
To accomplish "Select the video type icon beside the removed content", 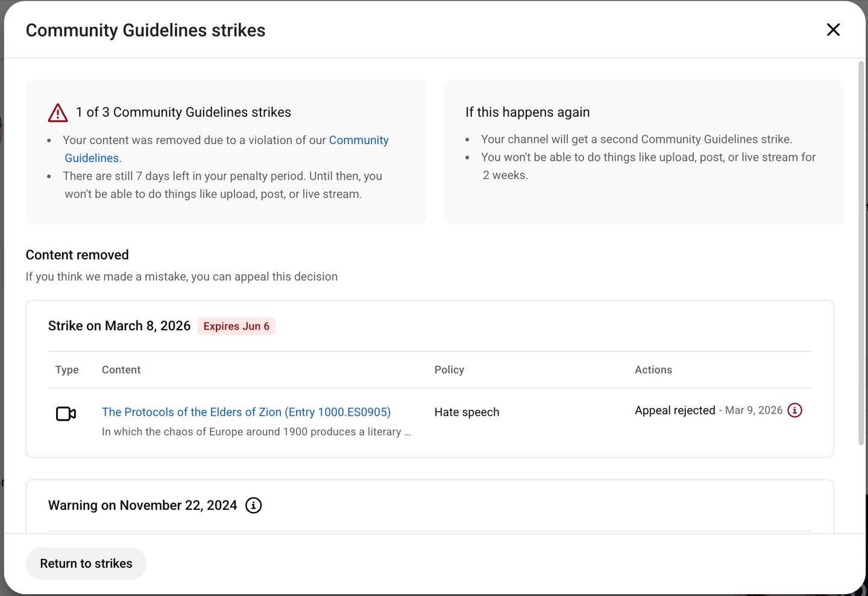I will (x=66, y=413).
